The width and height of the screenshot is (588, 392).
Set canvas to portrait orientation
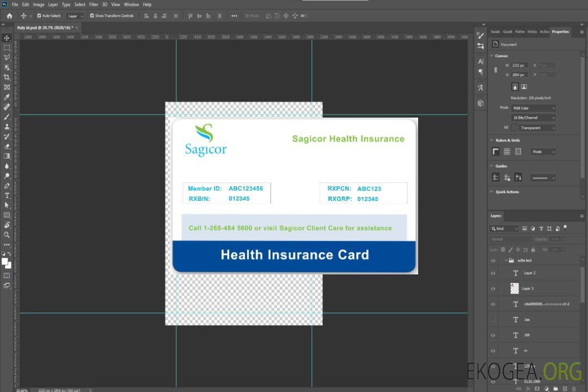[x=515, y=87]
